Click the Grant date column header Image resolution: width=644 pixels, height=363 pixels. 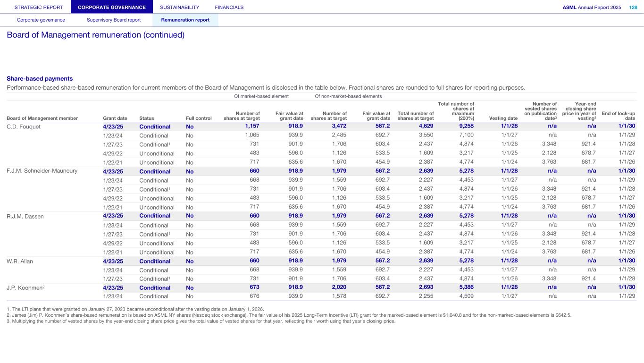[115, 118]
